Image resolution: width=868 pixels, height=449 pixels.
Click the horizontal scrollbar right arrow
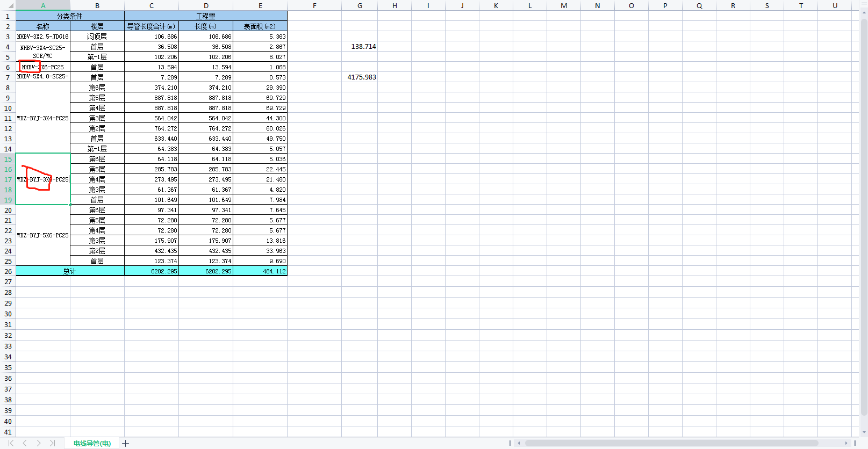point(846,443)
